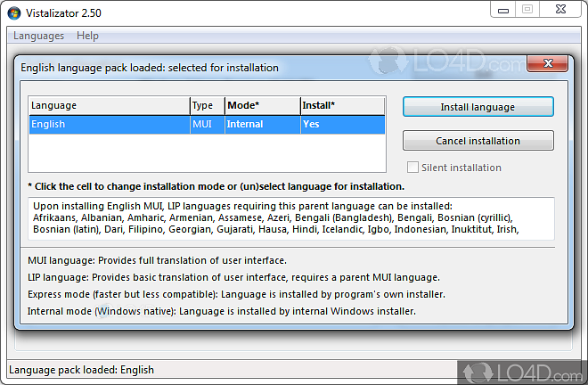
Task: Sort by the Language column header
Action: pyautogui.click(x=107, y=106)
